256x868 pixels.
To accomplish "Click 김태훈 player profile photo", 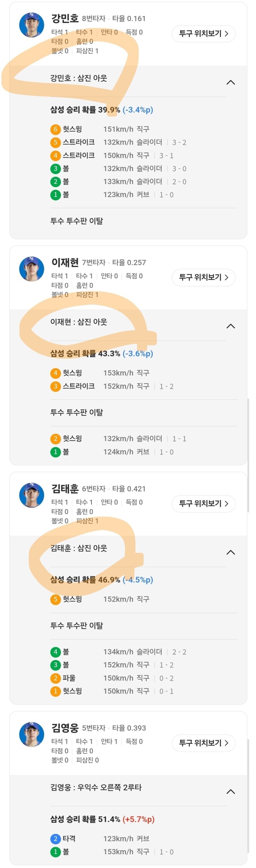I will pyautogui.click(x=32, y=495).
